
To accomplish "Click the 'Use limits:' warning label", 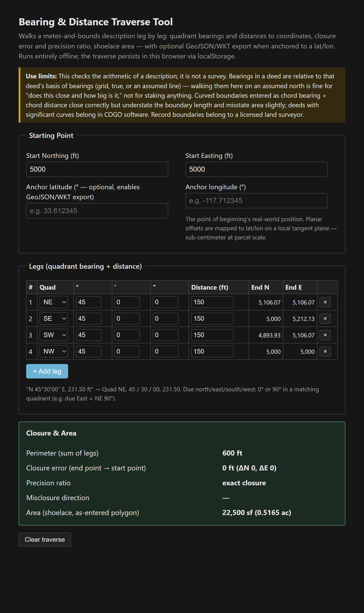I will [x=41, y=76].
